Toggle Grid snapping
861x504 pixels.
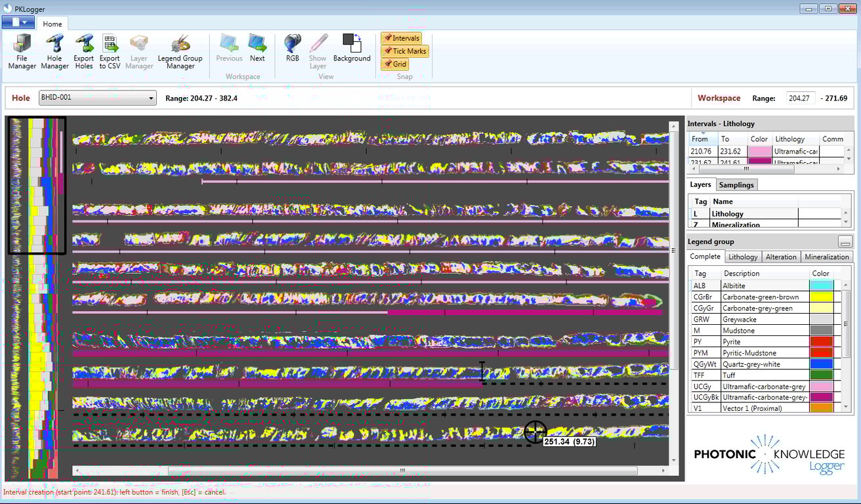click(395, 64)
